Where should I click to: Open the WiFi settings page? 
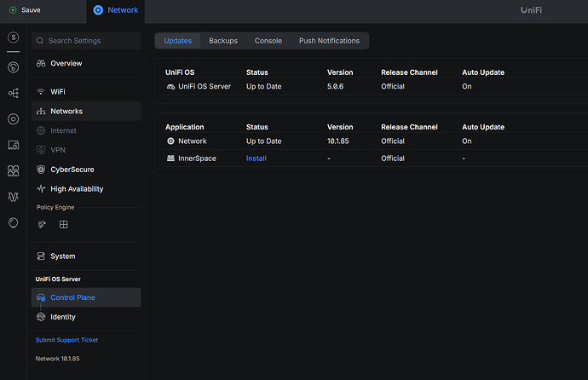86,92
